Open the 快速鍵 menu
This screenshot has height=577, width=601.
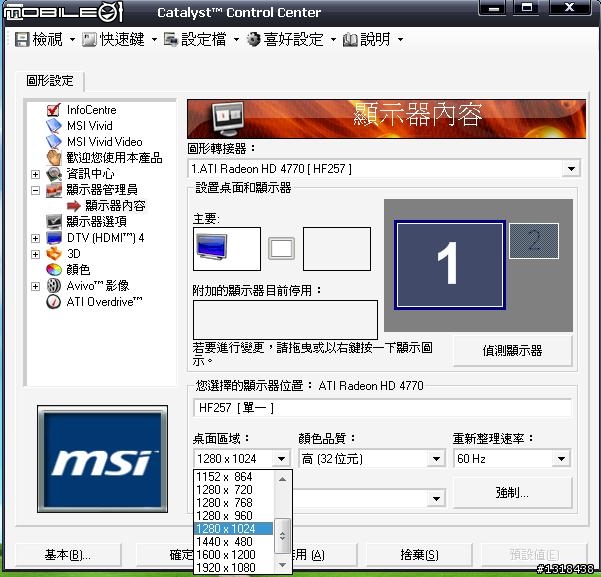pyautogui.click(x=120, y=39)
